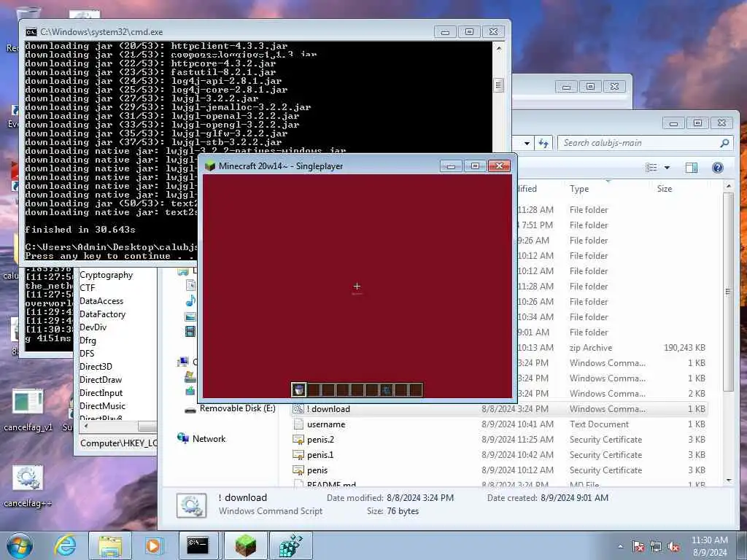Click the muted volume tray icon
The height and width of the screenshot is (560, 747).
673,547
